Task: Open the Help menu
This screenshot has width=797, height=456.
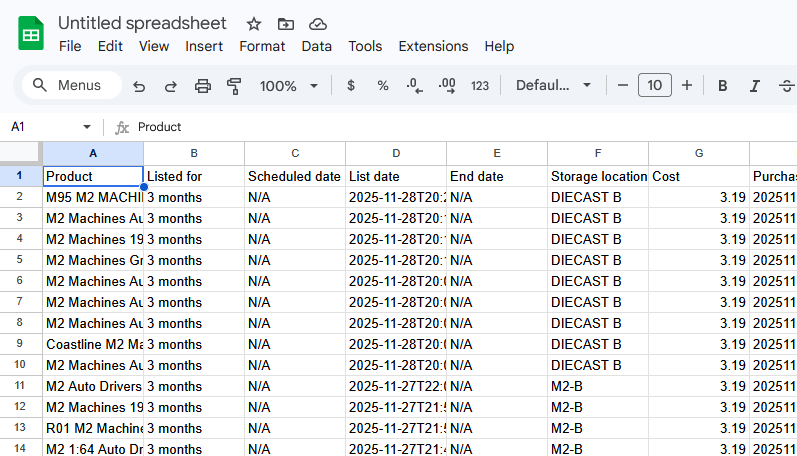Action: click(499, 46)
